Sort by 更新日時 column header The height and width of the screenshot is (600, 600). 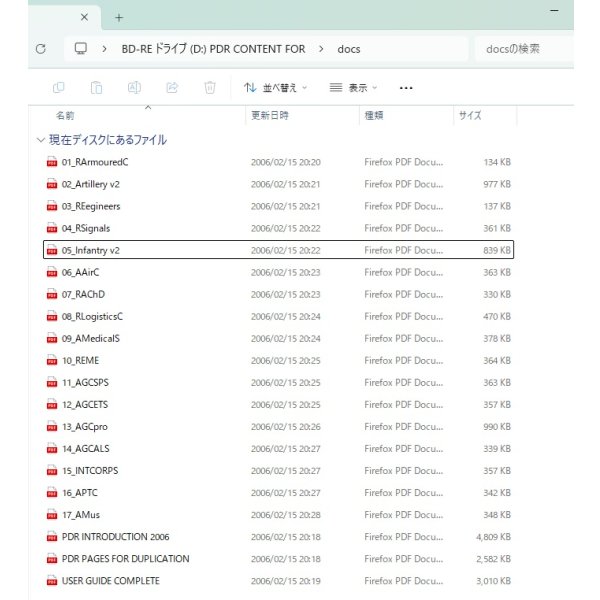click(270, 116)
